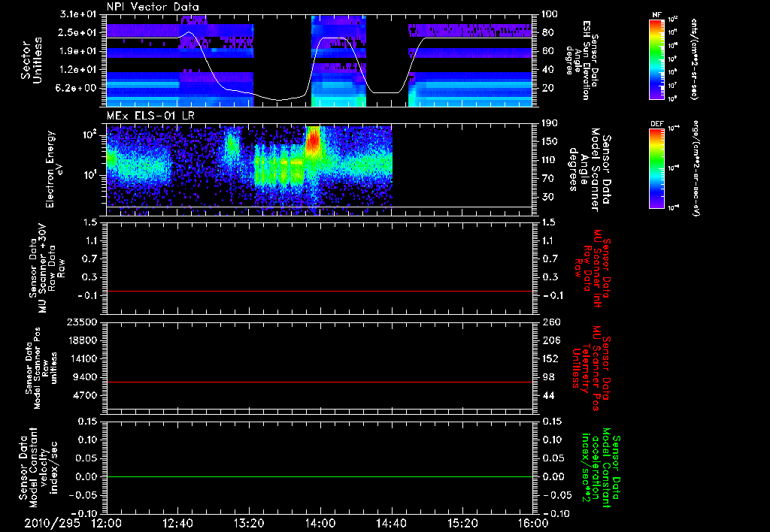Click the '23500' scanner position tick value

click(81, 322)
